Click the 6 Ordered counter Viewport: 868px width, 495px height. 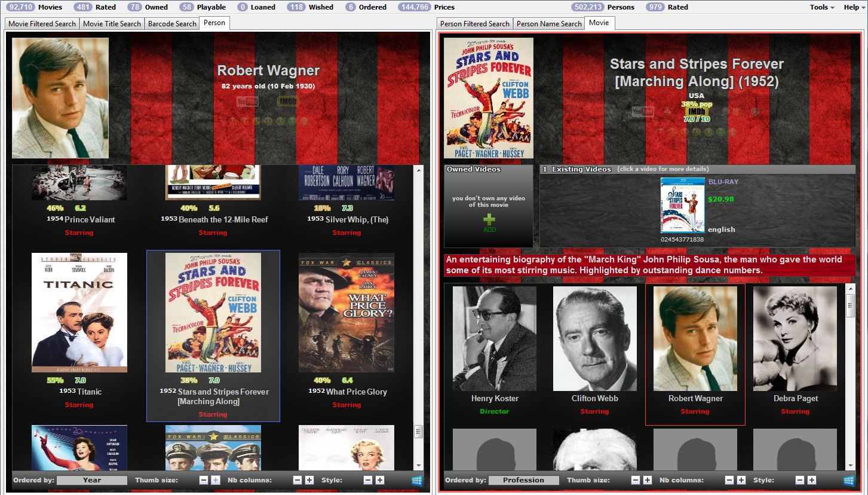pyautogui.click(x=366, y=7)
